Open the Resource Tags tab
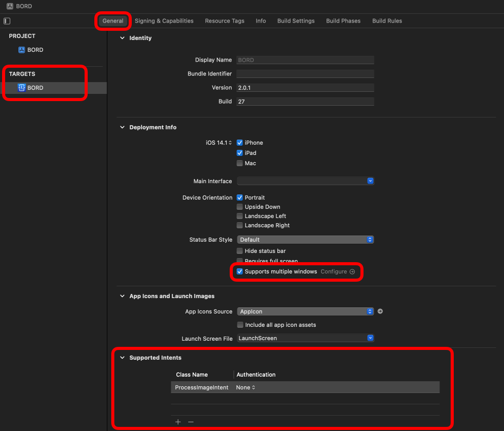 click(225, 21)
